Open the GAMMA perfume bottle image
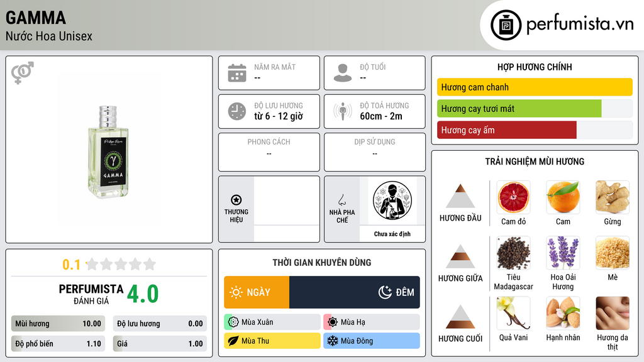Image resolution: width=644 pixels, height=362 pixels. pos(108,152)
